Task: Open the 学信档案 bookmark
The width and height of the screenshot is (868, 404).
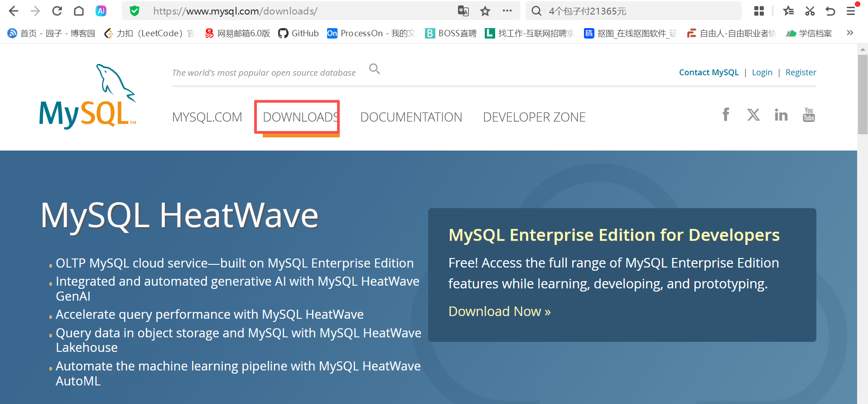Action: coord(809,33)
